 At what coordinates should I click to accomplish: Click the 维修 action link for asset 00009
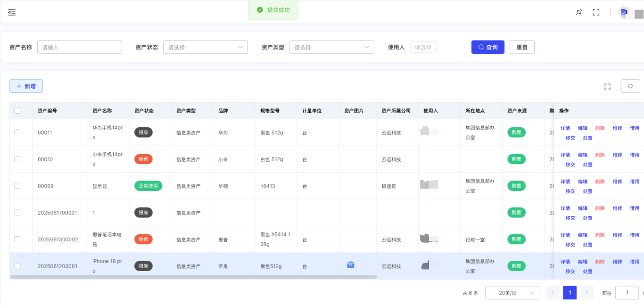617,181
